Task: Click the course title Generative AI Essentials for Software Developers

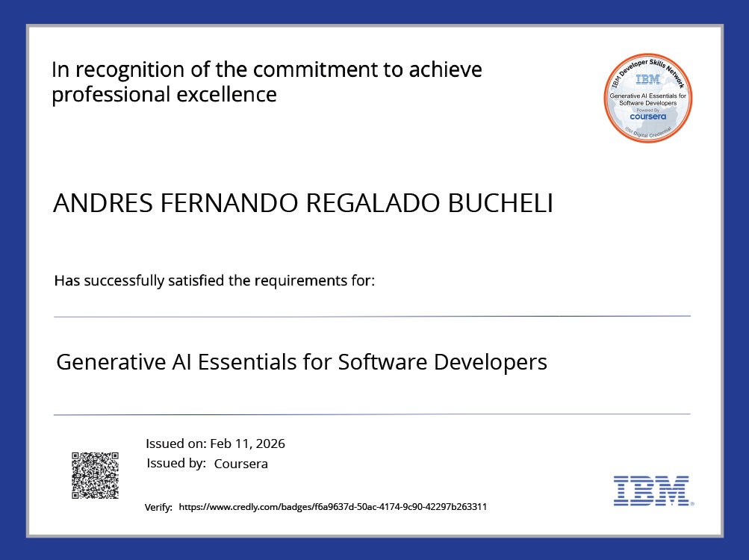Action: pyautogui.click(x=302, y=361)
